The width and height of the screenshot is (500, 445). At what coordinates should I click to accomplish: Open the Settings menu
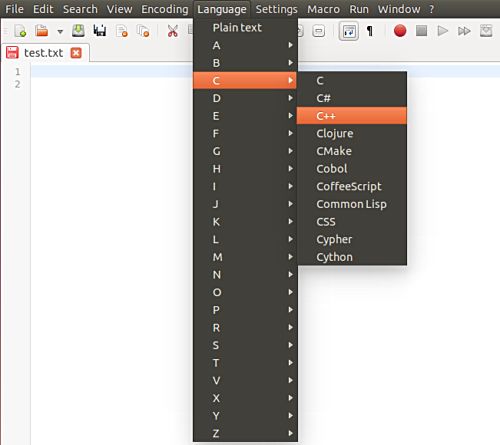click(276, 9)
